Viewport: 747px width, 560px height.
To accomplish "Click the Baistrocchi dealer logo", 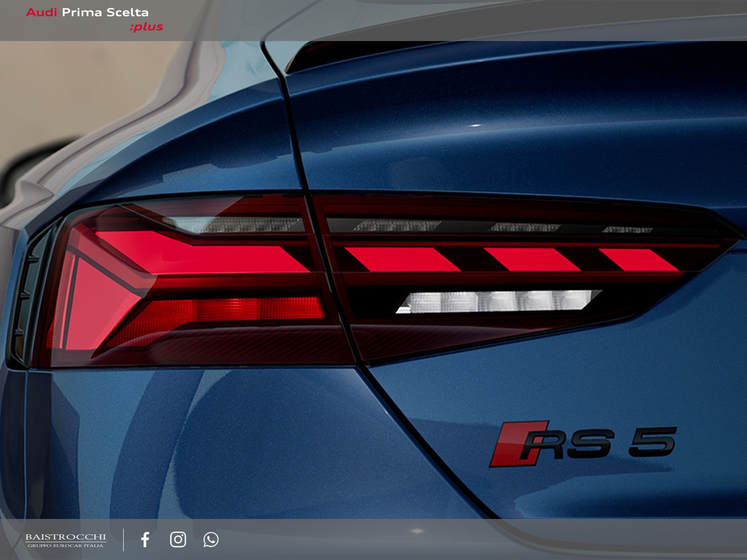I will tap(65, 537).
